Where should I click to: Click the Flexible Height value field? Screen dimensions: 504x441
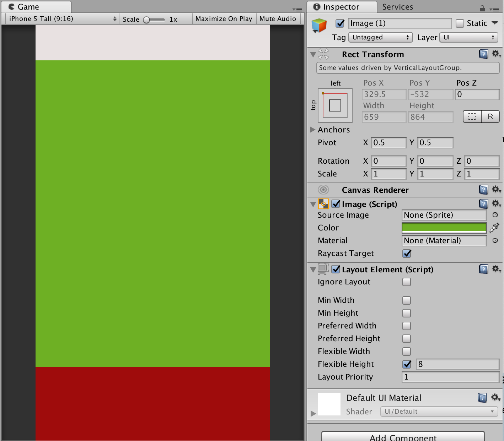(457, 364)
